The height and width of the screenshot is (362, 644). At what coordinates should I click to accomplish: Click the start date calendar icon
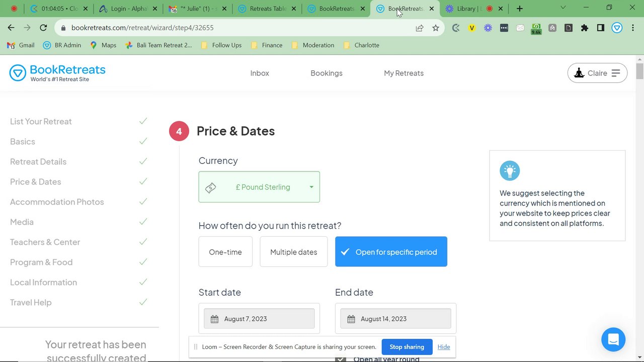[x=214, y=319]
